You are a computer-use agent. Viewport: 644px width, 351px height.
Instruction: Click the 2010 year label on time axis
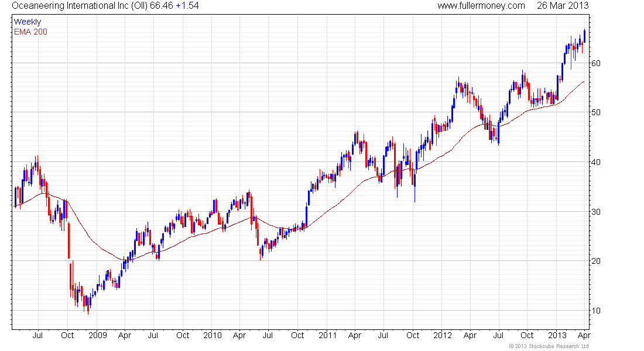tap(213, 335)
